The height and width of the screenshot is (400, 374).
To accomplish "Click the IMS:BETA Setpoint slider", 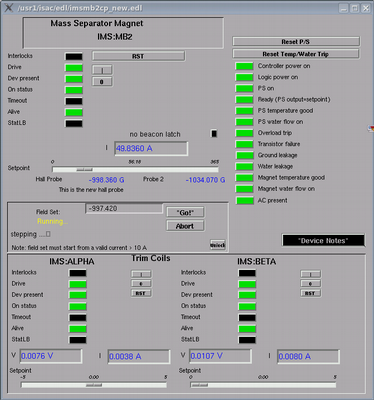I will tap(263, 385).
